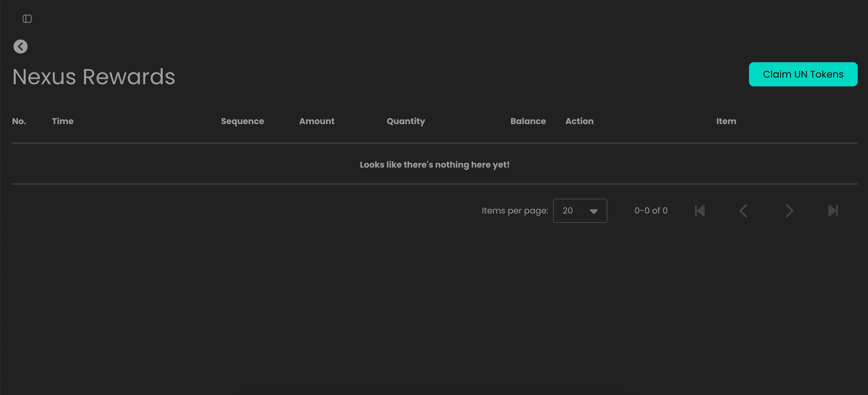868x395 pixels.
Task: Click the Action column header
Action: pos(579,121)
